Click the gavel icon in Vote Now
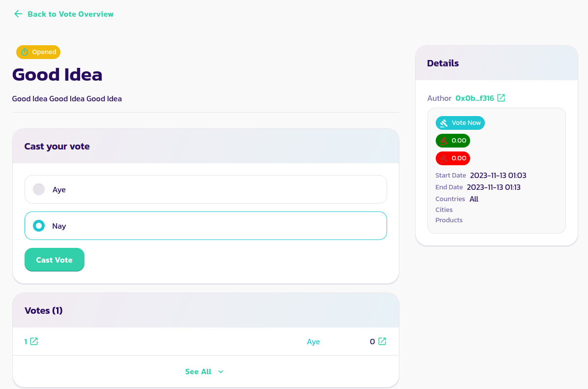 point(444,123)
